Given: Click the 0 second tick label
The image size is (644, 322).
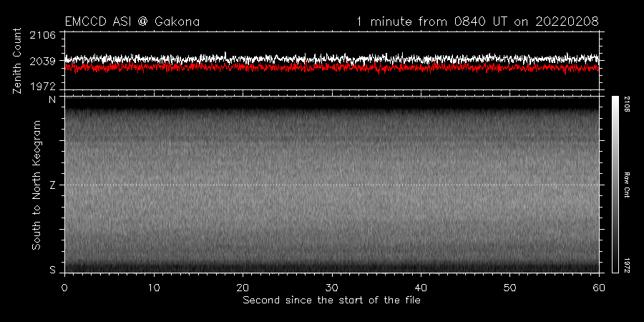Looking at the screenshot, I should [64, 288].
